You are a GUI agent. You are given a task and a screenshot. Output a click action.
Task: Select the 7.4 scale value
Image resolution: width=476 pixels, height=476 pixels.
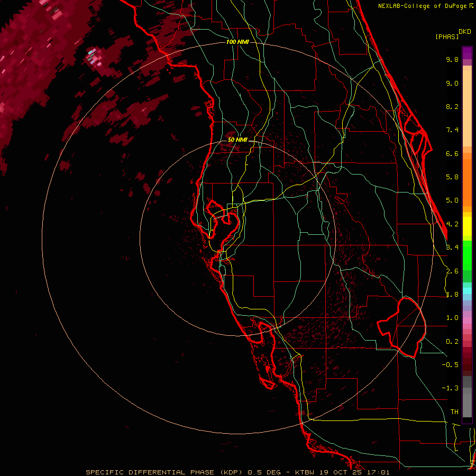452,130
